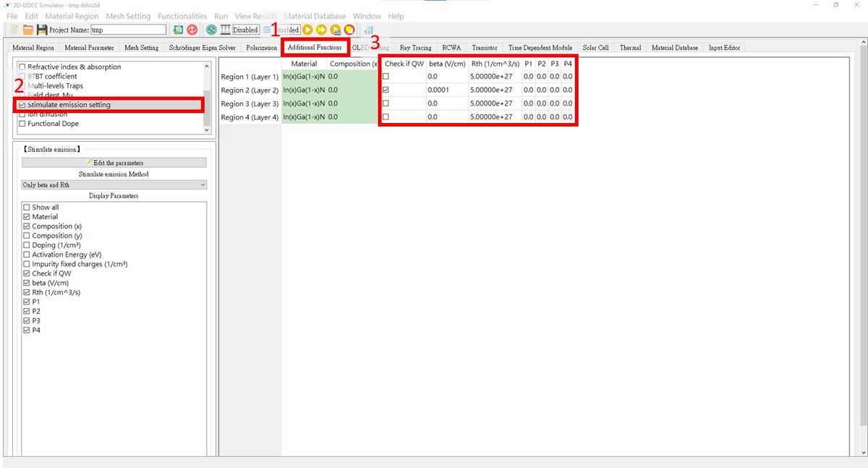Click the yellow stop icon in toolbar
Screen dimensions: 868x468
click(349, 30)
